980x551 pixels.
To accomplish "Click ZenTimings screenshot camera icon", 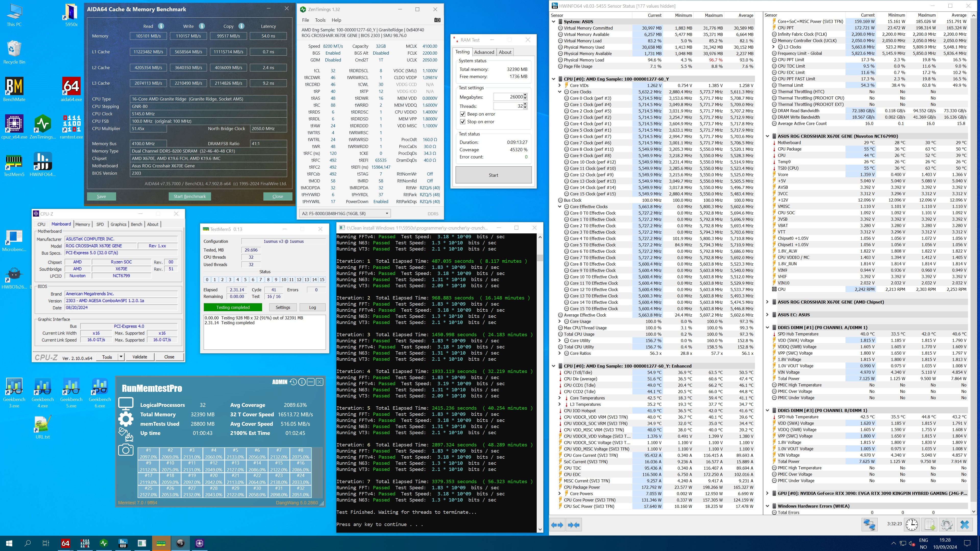I will (437, 20).
